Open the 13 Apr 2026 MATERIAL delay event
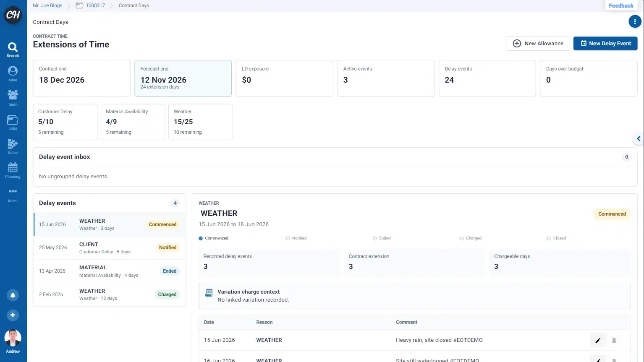The width and height of the screenshot is (644, 362). coord(110,271)
